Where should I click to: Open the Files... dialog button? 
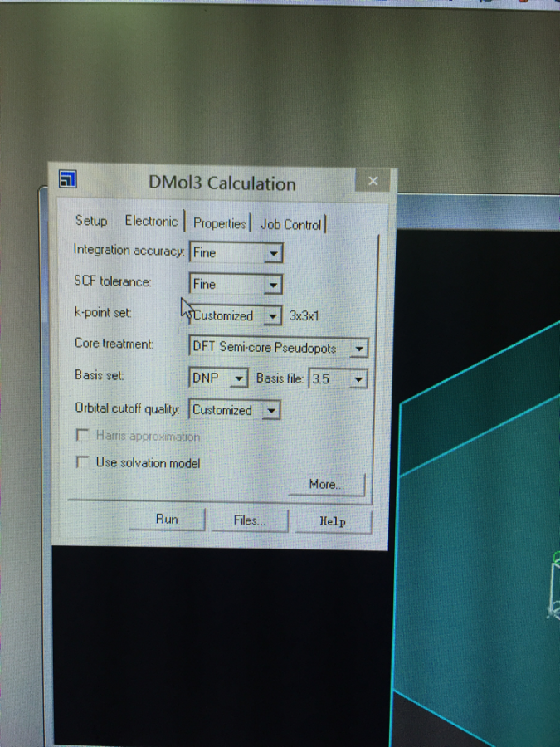pos(250,520)
